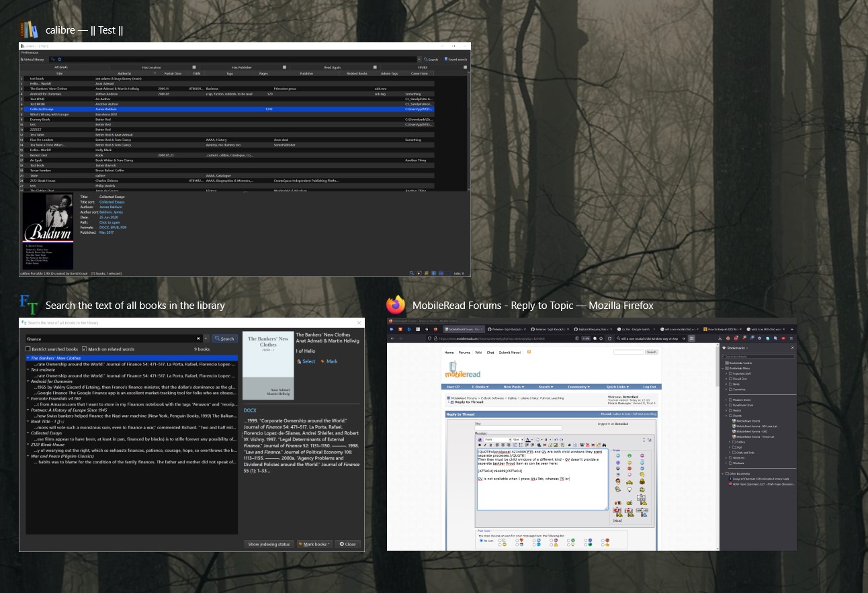
Task: Open Saved search in the calibre window
Action: click(455, 59)
